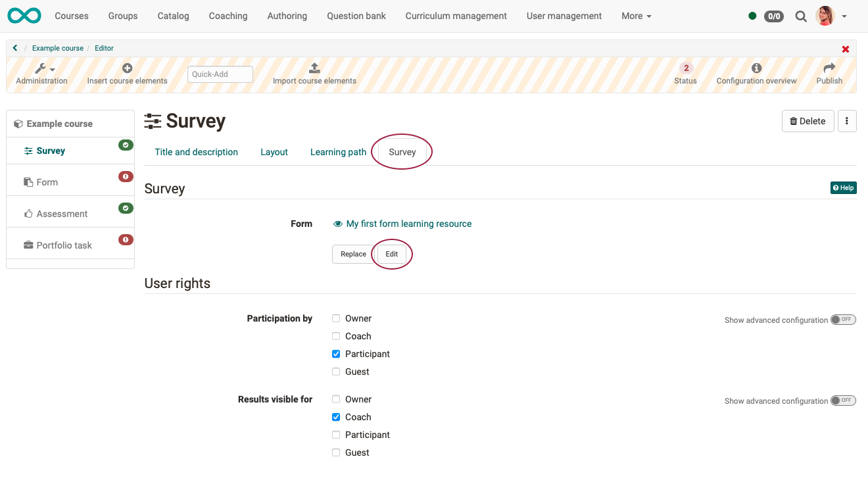
Task: Click the Replace button for the form
Action: click(353, 254)
